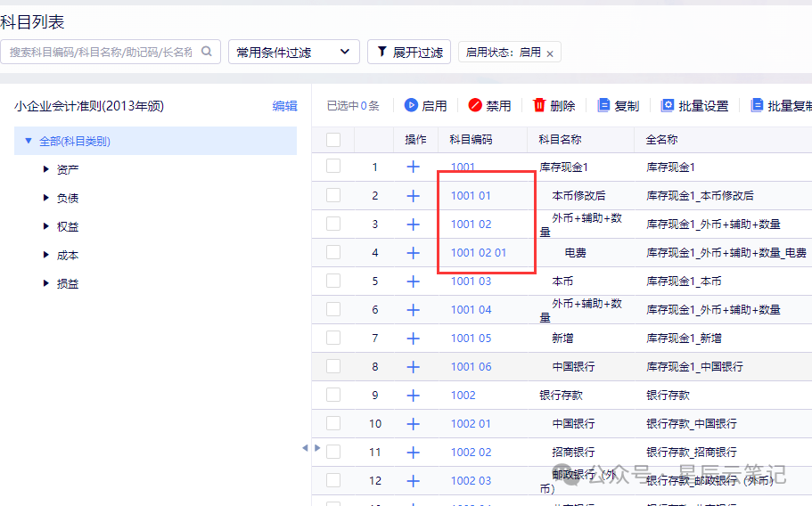Toggle the select-all header checkbox
This screenshot has width=812, height=506.
pyautogui.click(x=333, y=139)
